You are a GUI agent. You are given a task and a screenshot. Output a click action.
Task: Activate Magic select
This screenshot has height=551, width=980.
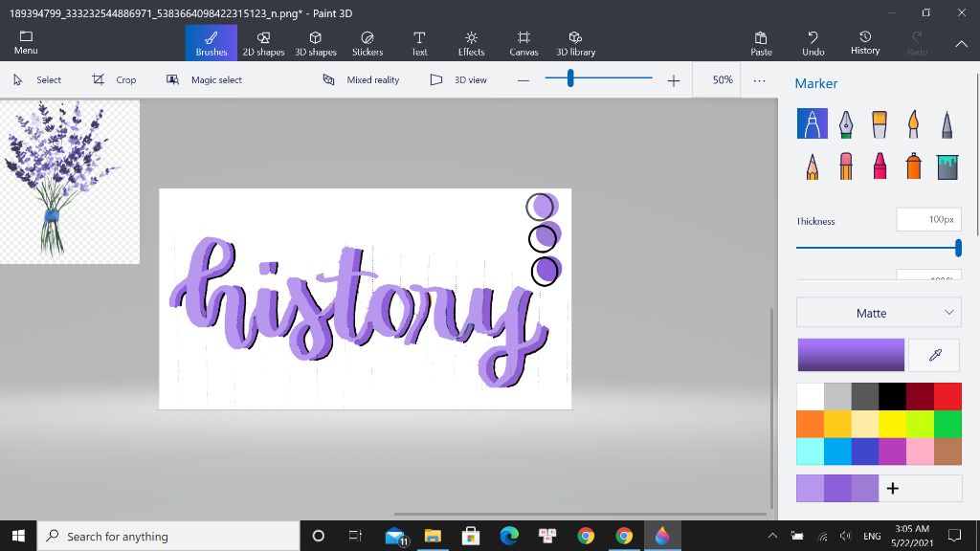pos(205,80)
